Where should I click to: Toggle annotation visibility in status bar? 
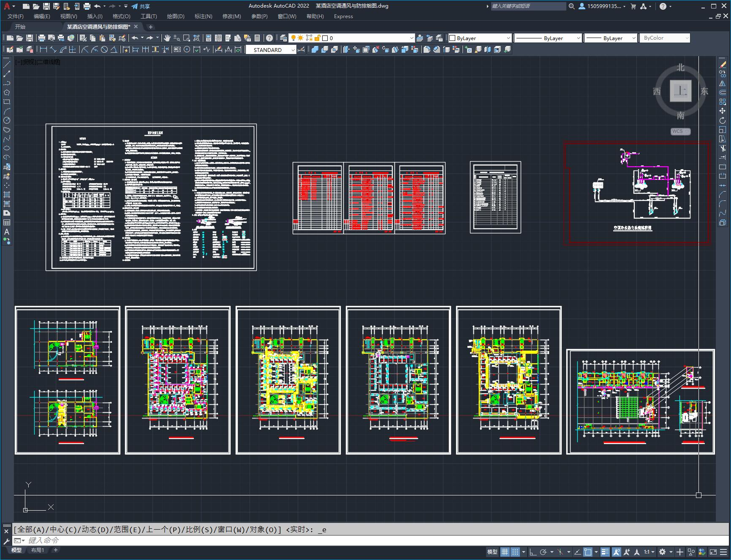(x=616, y=552)
